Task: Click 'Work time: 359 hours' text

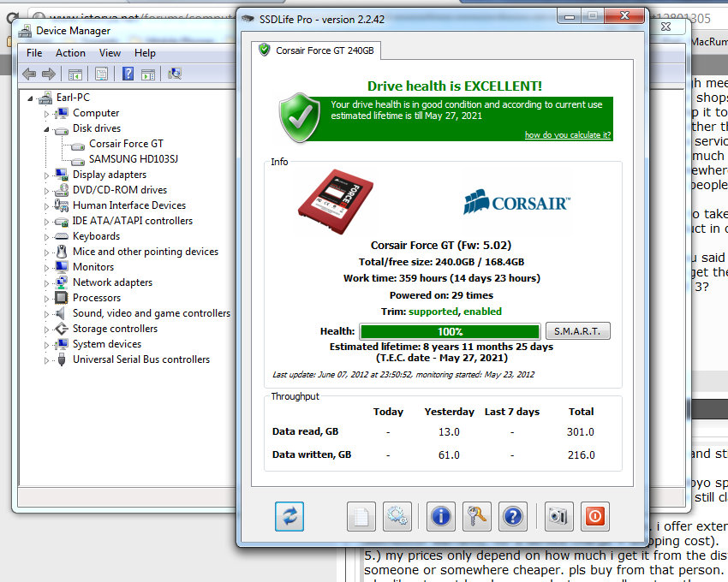Action: [442, 278]
